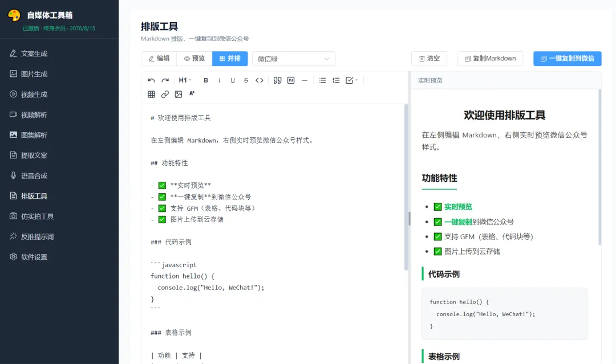The image size is (616, 364).
Task: Click the editor checkbox beside **一键复制**到微信公众号
Action: pos(162,197)
